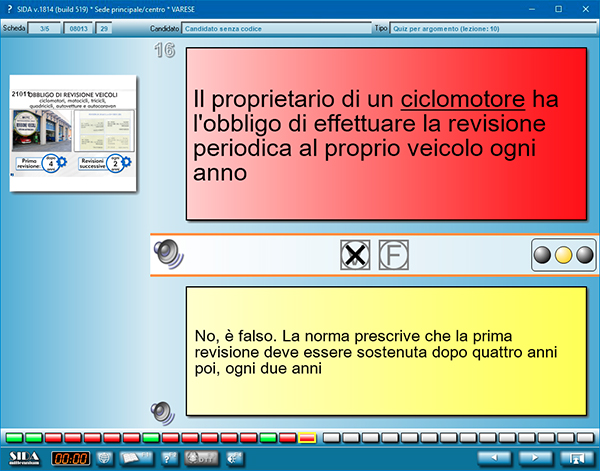Jump to the first green question marker
This screenshot has width=600, height=471.
tap(13, 438)
